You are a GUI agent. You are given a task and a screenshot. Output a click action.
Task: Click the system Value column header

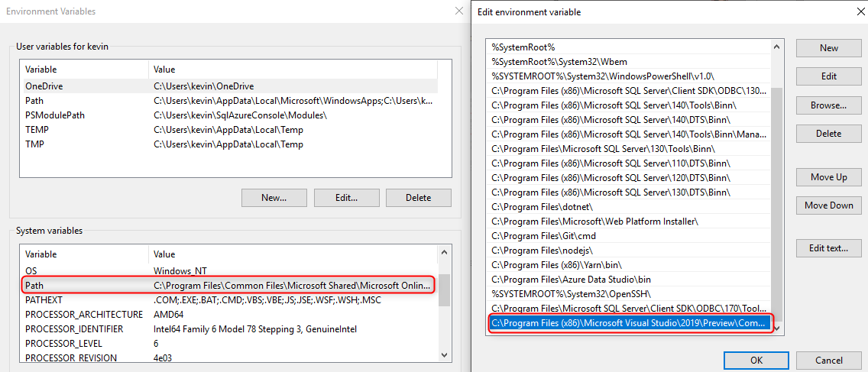(293, 254)
